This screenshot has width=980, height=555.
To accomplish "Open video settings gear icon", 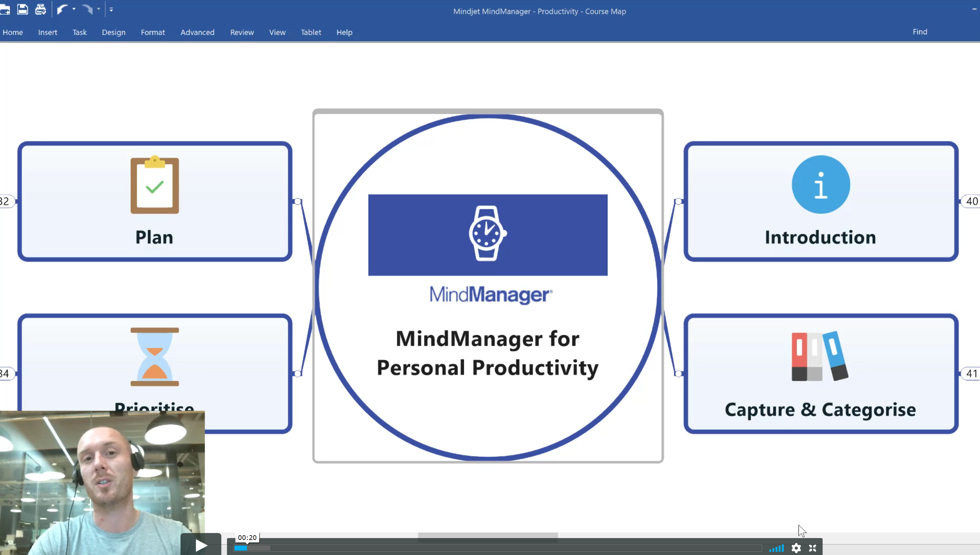I will coord(796,548).
